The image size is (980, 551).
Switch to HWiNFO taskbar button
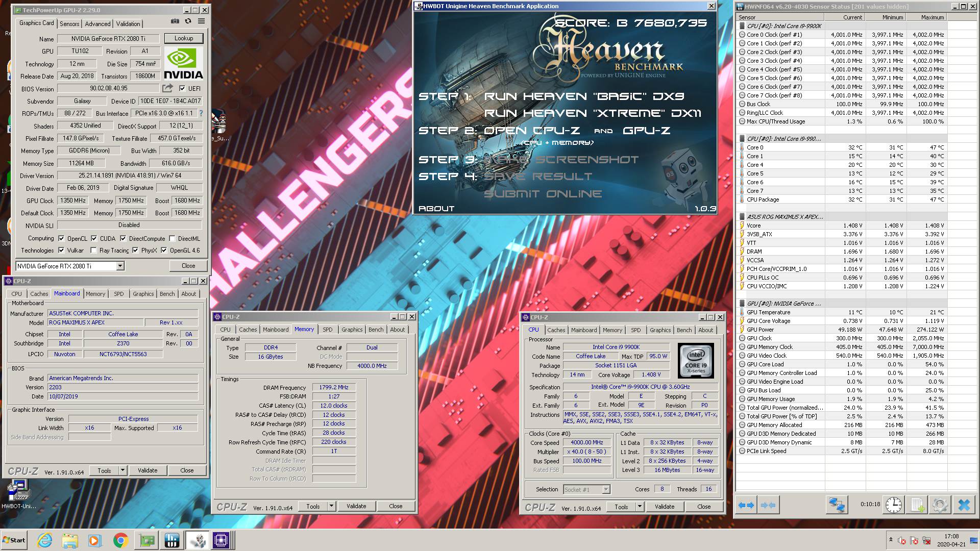coord(171,540)
